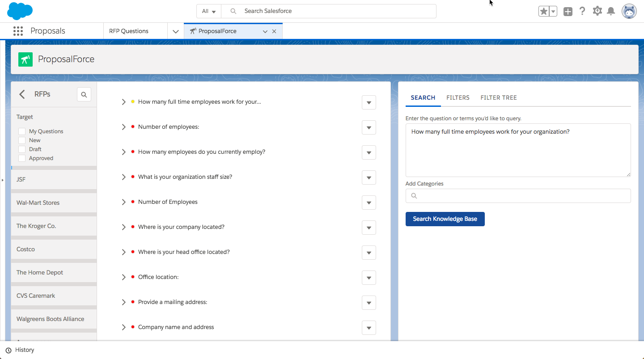644x359 pixels.
Task: Enable the Draft target checkbox
Action: coord(22,149)
